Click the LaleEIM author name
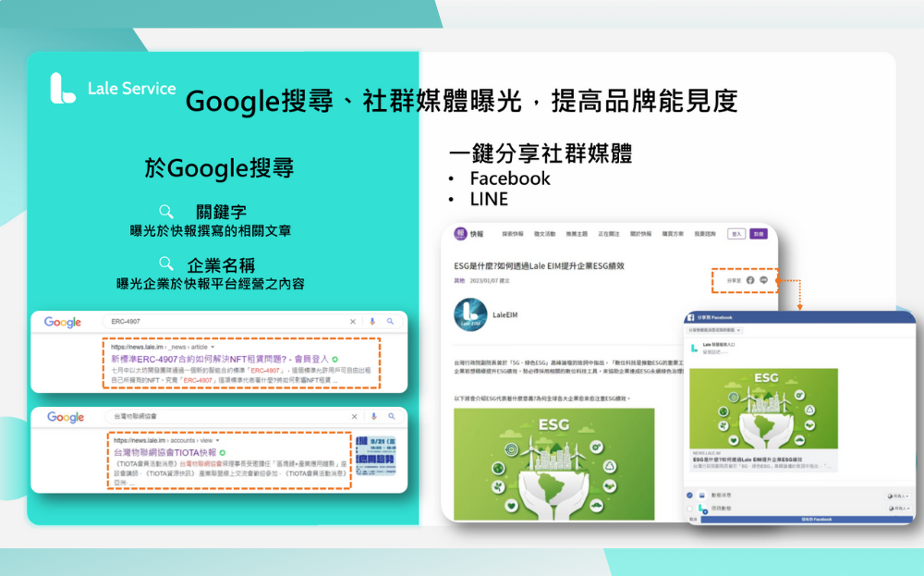The width and height of the screenshot is (924, 576). pyautogui.click(x=505, y=315)
